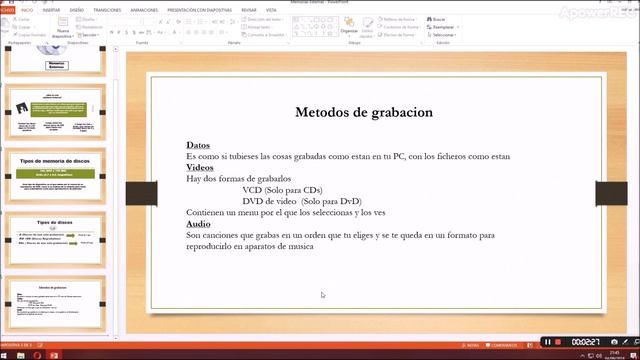Click the NOTAS button in status bar
The image size is (640, 360).
[471, 345]
